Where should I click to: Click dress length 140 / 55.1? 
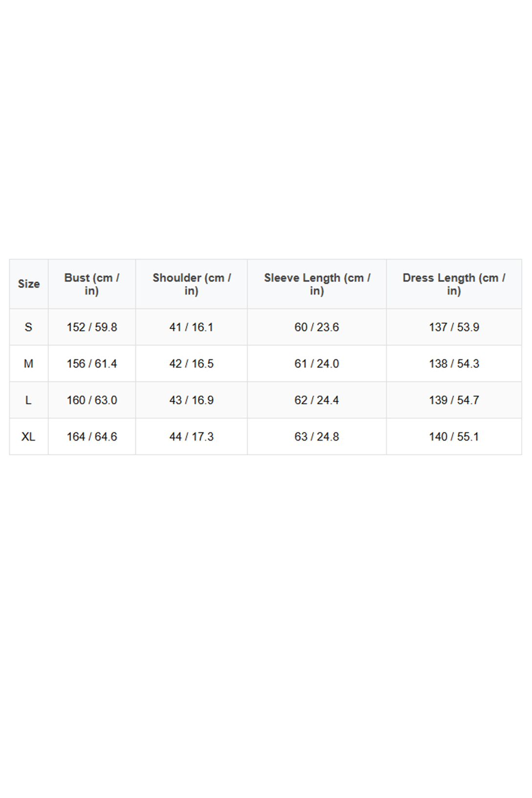click(454, 437)
